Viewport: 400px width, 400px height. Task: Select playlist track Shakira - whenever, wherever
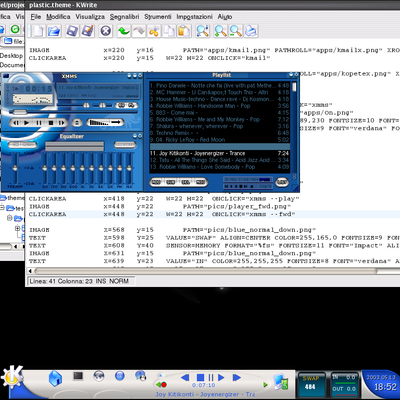(219, 126)
